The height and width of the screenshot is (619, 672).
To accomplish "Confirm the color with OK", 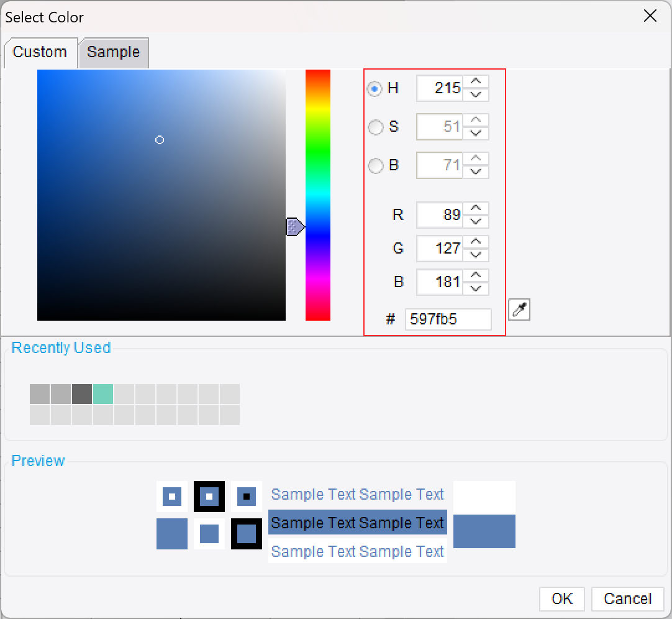I will pyautogui.click(x=562, y=598).
